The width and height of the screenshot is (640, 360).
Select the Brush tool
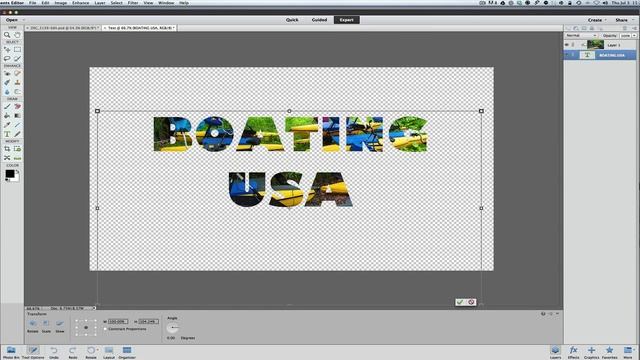pos(7,107)
